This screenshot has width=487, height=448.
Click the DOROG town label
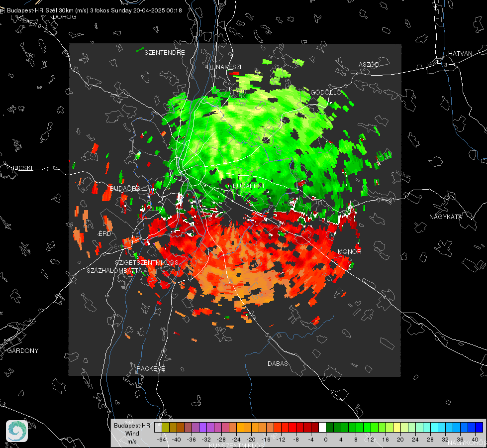point(65,17)
